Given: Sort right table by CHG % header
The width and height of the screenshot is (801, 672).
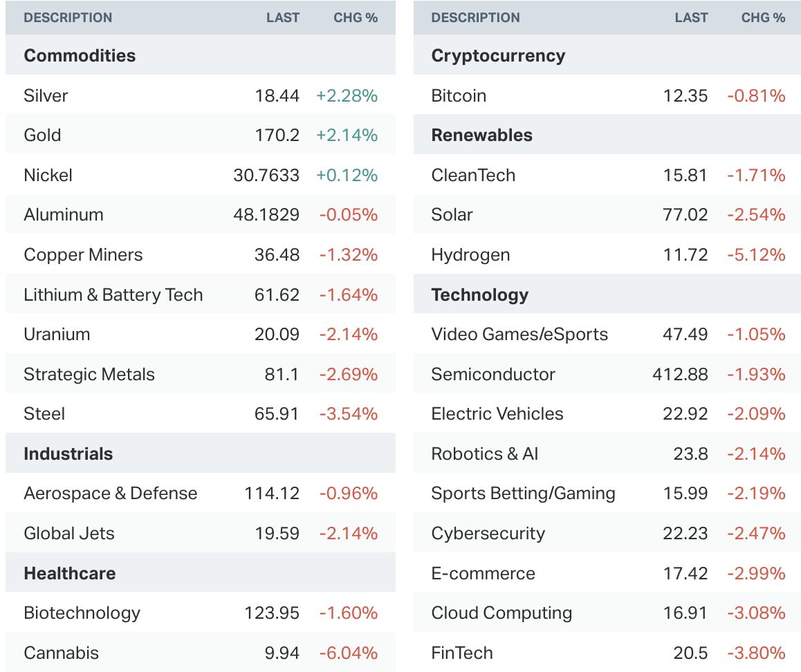Looking at the screenshot, I should (x=763, y=18).
